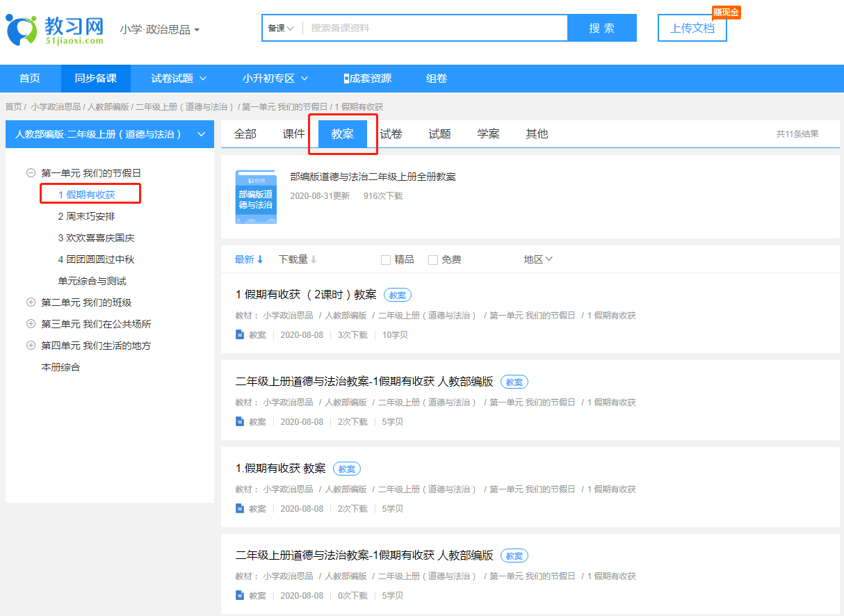
Task: Focus the 搜索备课资料 search field
Action: [x=435, y=29]
